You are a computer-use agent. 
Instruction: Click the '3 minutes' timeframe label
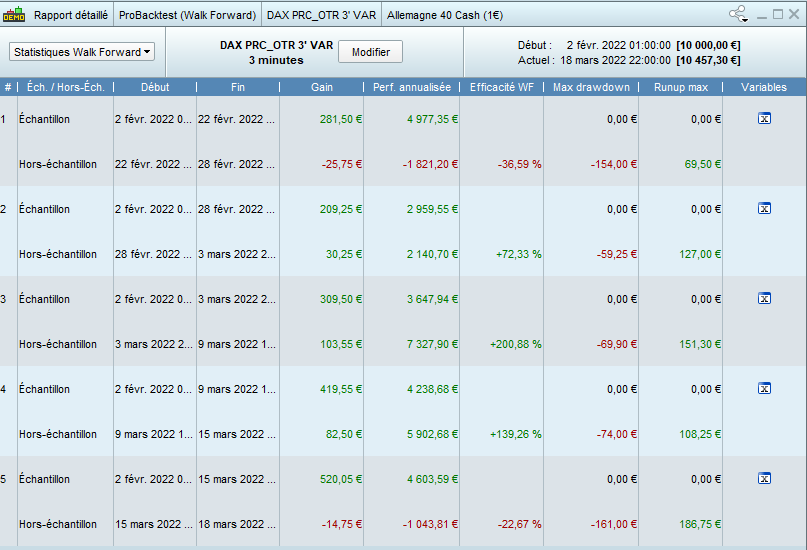[x=276, y=60]
